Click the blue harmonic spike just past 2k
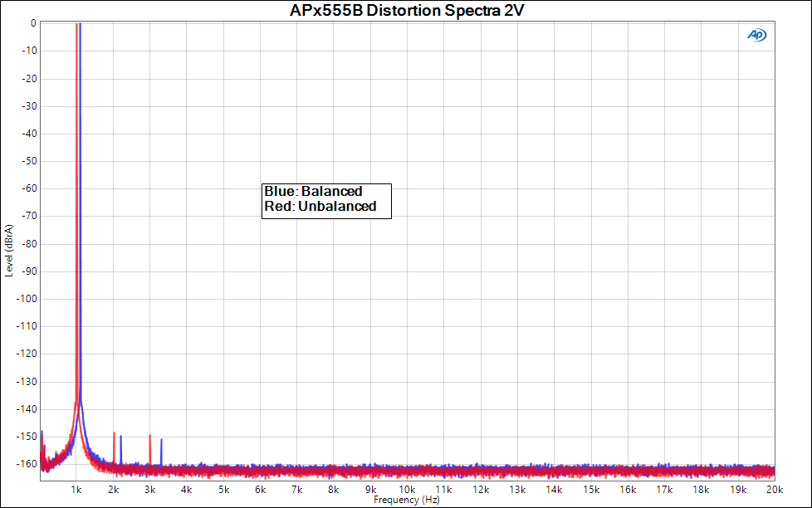Screen dimensions: 812x508 point(120,450)
